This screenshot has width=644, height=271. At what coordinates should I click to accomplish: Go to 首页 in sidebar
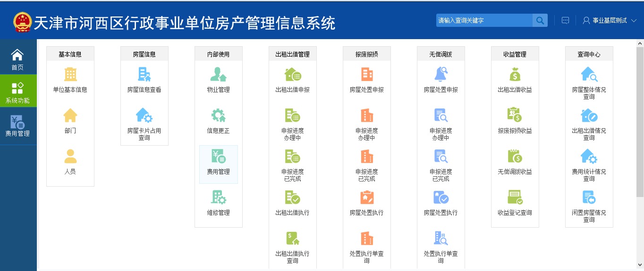pos(17,59)
